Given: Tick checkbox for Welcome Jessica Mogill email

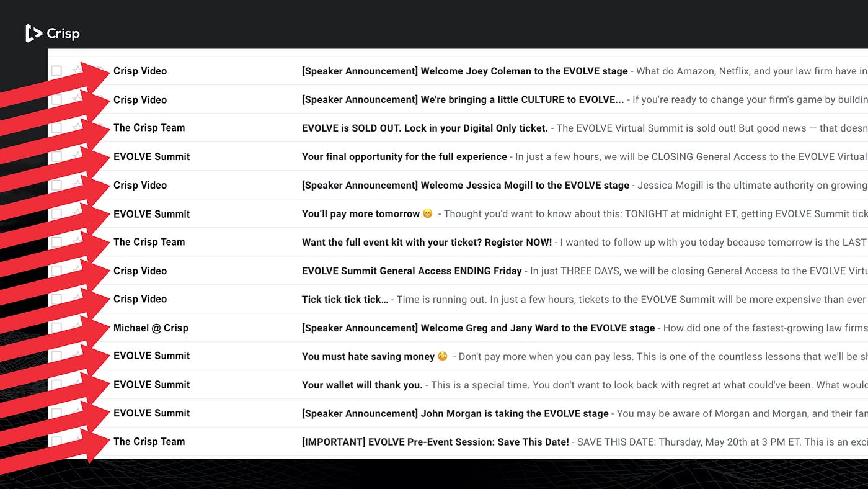Looking at the screenshot, I should (56, 185).
